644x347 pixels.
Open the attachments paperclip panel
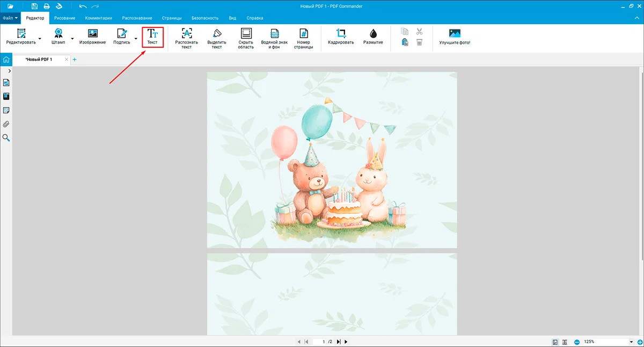(x=6, y=124)
